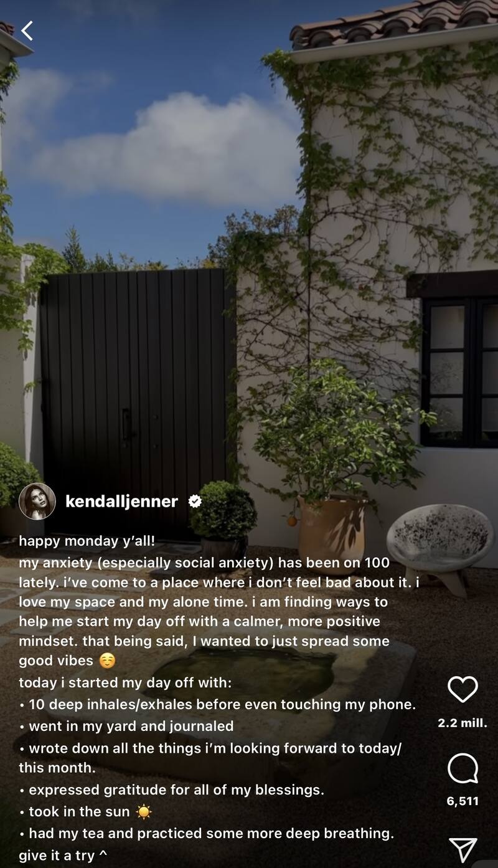Open kendalljenner's profile picture
This screenshot has height=868, width=498.
[x=37, y=501]
